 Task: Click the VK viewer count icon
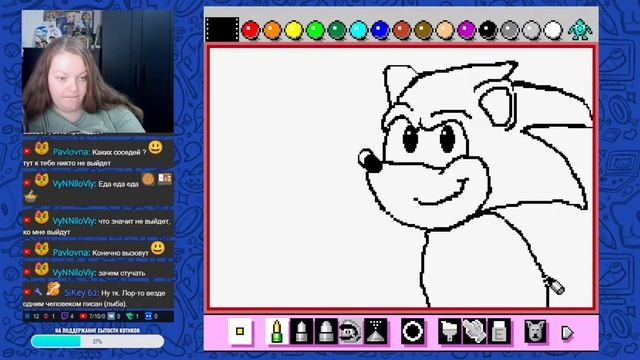(111, 316)
